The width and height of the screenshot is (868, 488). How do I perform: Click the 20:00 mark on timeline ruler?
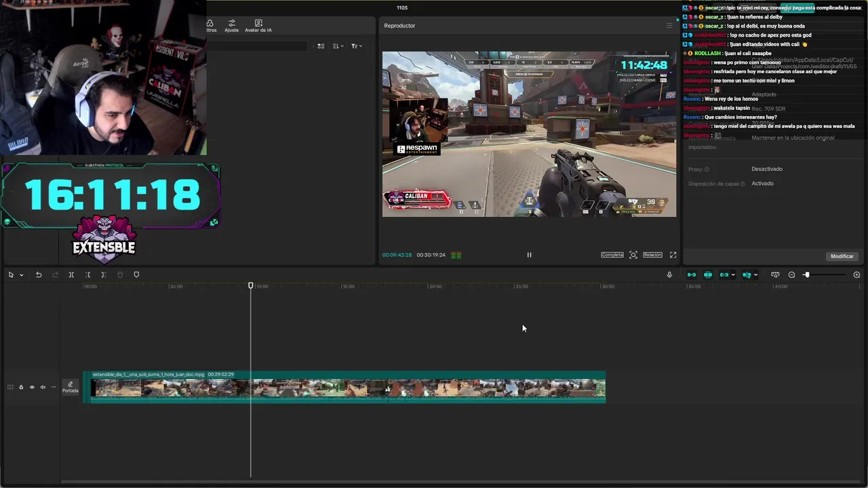click(435, 287)
